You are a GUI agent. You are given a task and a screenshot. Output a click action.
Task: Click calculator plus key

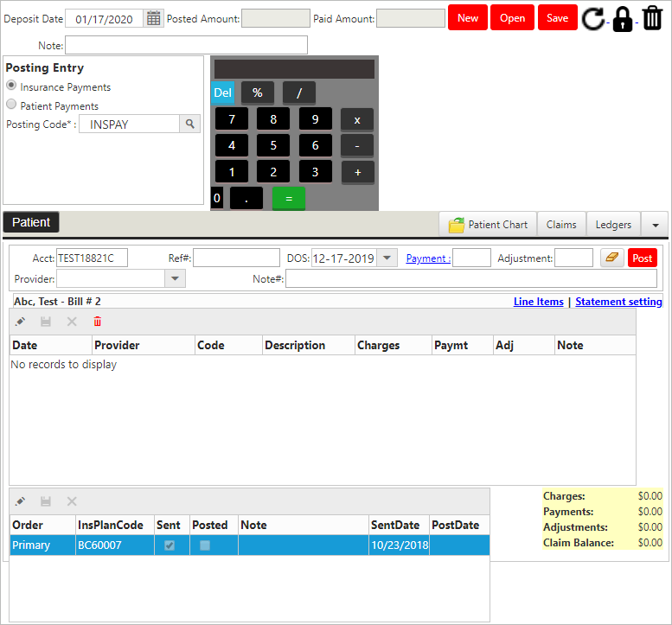358,173
